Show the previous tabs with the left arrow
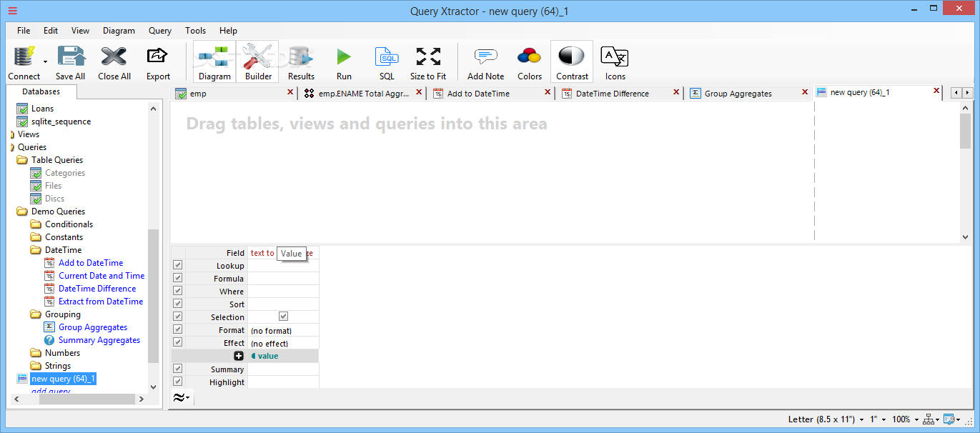Viewport: 980px width, 433px height. tap(956, 93)
